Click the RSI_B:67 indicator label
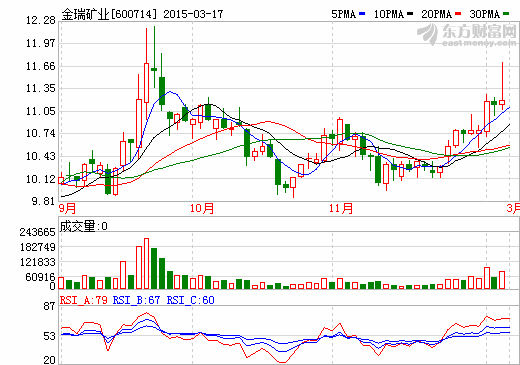520x365 pixels. (136, 300)
